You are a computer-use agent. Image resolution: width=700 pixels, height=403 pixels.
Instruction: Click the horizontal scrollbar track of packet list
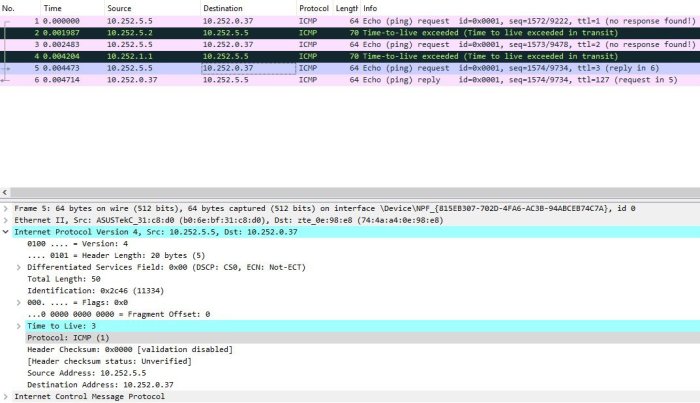coord(355,193)
